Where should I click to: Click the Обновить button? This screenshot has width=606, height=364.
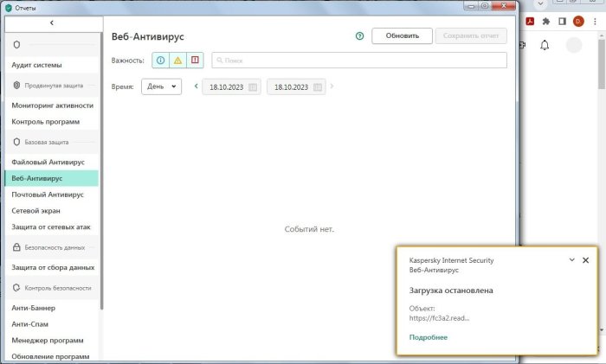tap(402, 36)
